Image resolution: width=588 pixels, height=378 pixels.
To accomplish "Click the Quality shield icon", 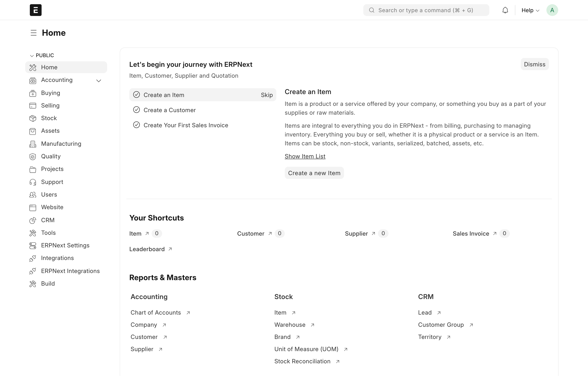I will click(33, 157).
